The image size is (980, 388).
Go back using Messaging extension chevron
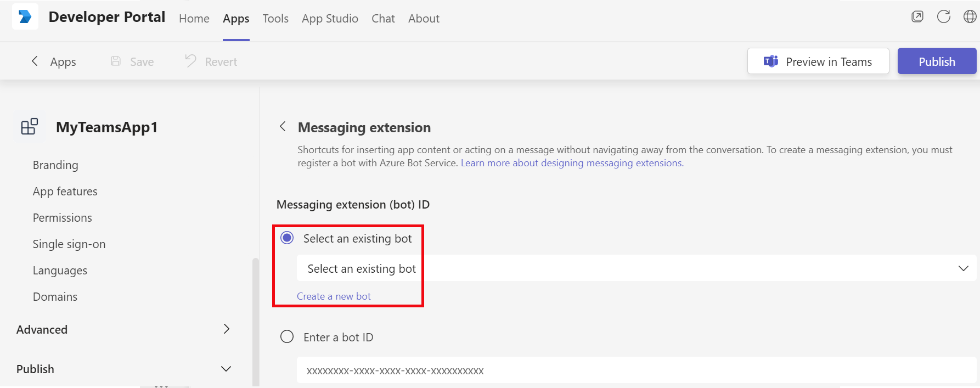tap(283, 127)
